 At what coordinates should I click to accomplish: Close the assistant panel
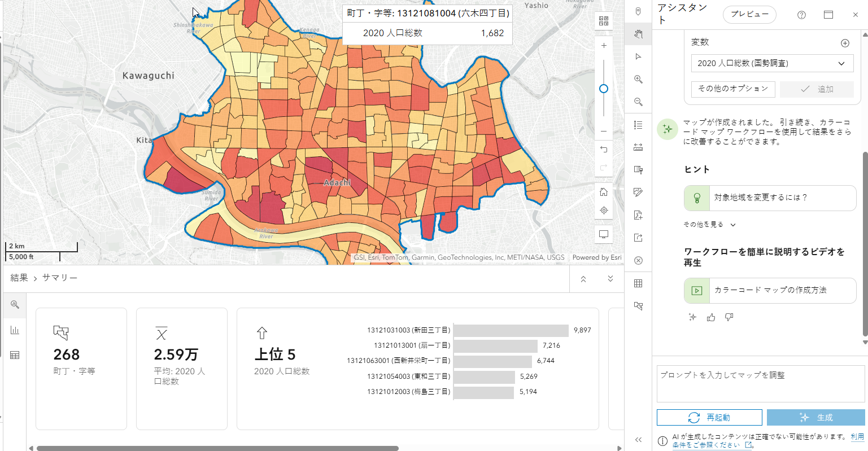(856, 15)
